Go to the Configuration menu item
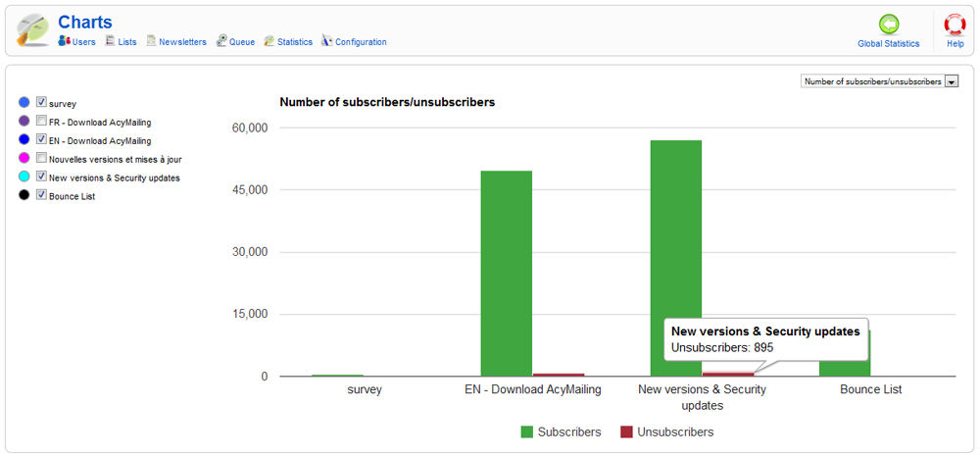Image resolution: width=980 pixels, height=457 pixels. click(x=361, y=42)
